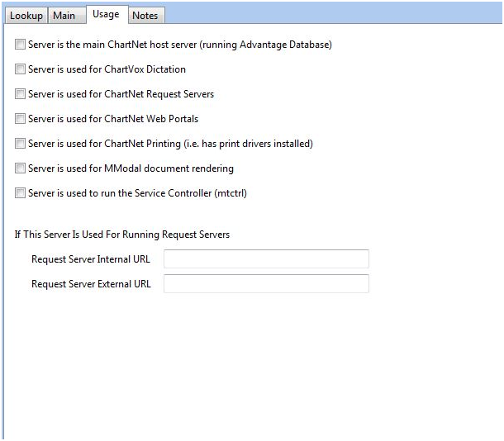
Task: Click the 'Request Server External URL' label
Action: pyautogui.click(x=91, y=284)
